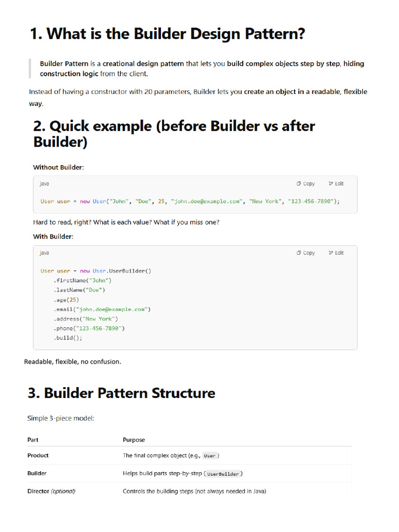Image resolution: width=399 pixels, height=532 pixels.
Task: Click the "With Builder:" label
Action: click(x=53, y=237)
